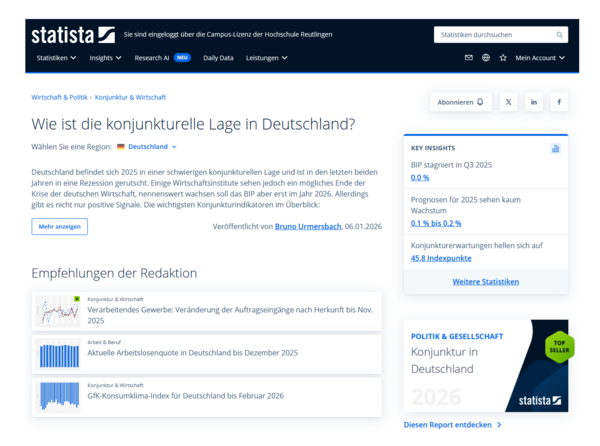
Task: Open the Deutschland region selector
Action: [x=146, y=147]
